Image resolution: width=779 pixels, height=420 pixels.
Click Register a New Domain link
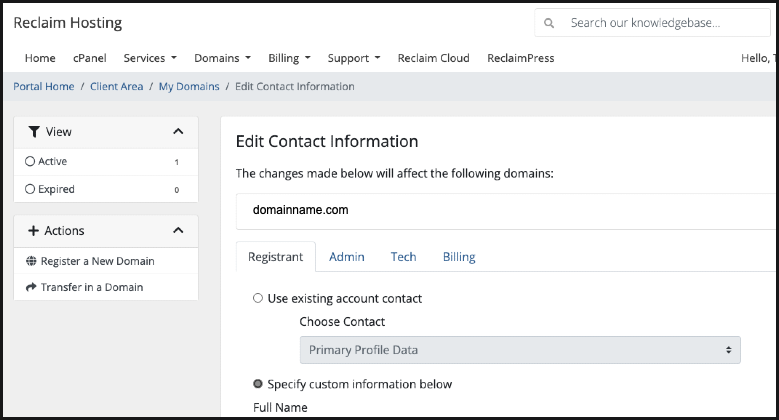(97, 261)
